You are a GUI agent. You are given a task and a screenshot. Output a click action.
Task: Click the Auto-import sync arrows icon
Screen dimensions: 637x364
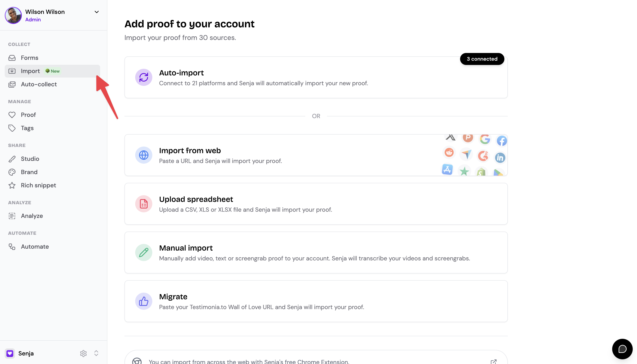144,77
